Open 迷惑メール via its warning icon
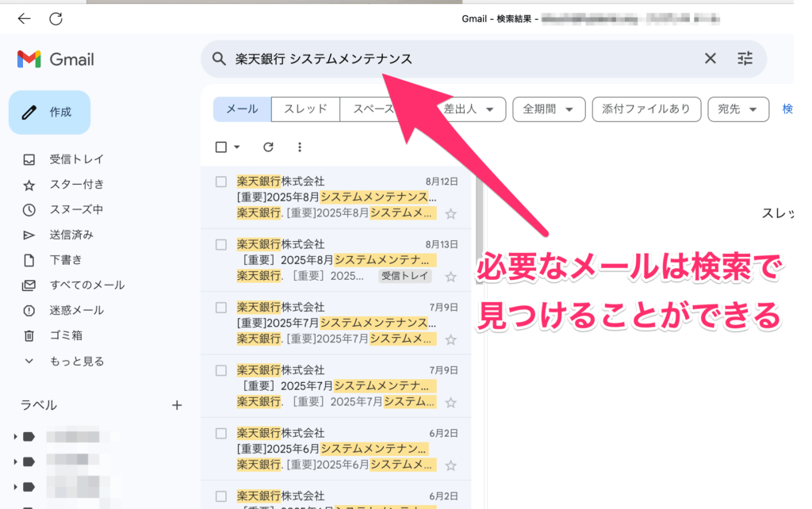Viewport: 812px width, 509px height. (29, 311)
